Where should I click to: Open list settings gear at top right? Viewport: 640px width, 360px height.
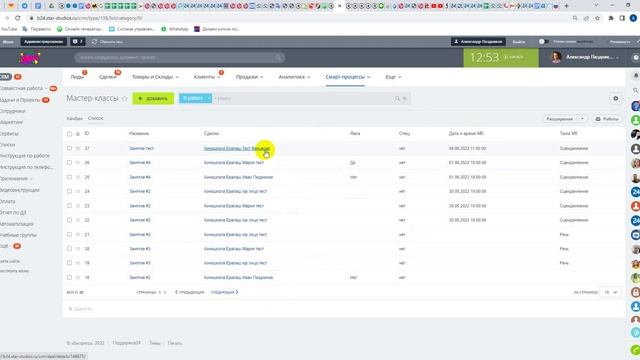616,98
